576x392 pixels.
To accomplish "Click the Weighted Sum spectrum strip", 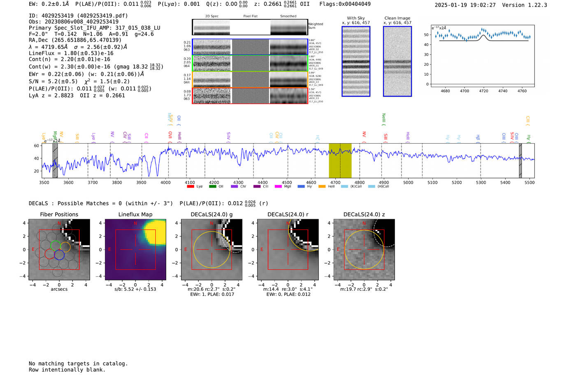I will tap(250, 27).
